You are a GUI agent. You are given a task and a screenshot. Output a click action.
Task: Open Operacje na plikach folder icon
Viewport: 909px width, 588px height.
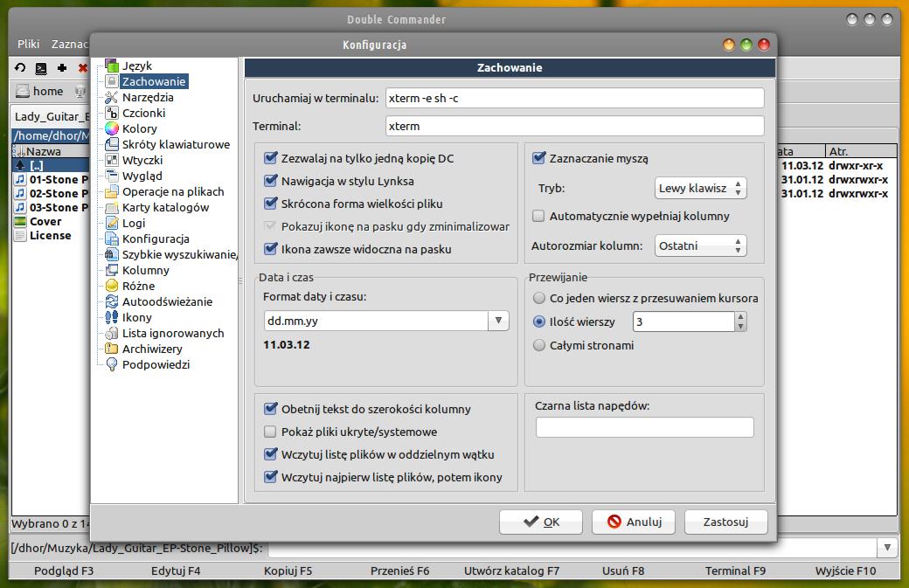[112, 191]
